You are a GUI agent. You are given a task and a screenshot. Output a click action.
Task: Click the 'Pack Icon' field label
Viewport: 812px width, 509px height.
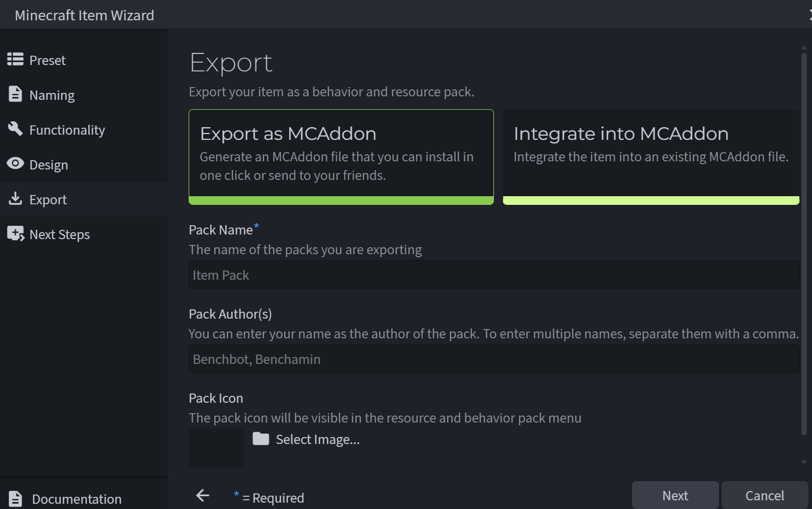216,398
